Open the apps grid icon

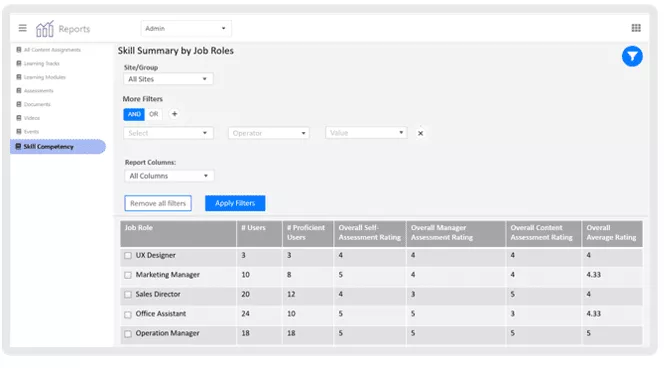(636, 28)
